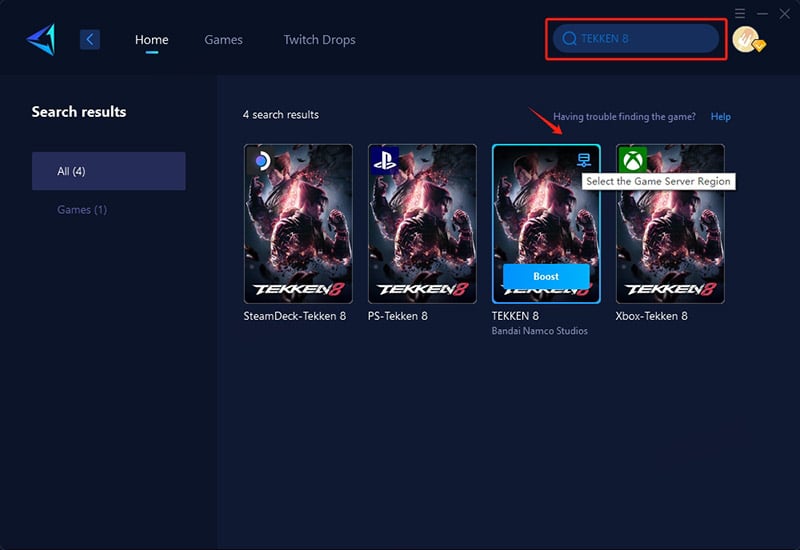Close the application window
The width and height of the screenshot is (800, 550).
pyautogui.click(x=785, y=14)
